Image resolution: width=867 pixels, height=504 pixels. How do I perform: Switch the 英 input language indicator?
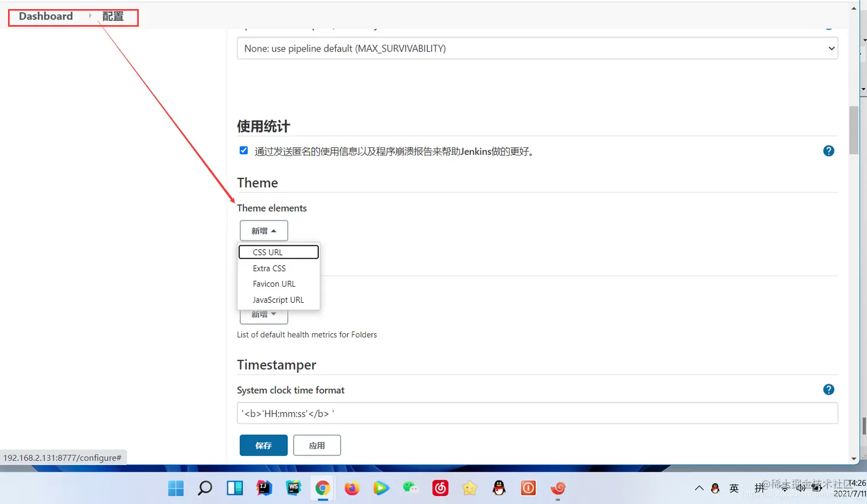(x=734, y=489)
